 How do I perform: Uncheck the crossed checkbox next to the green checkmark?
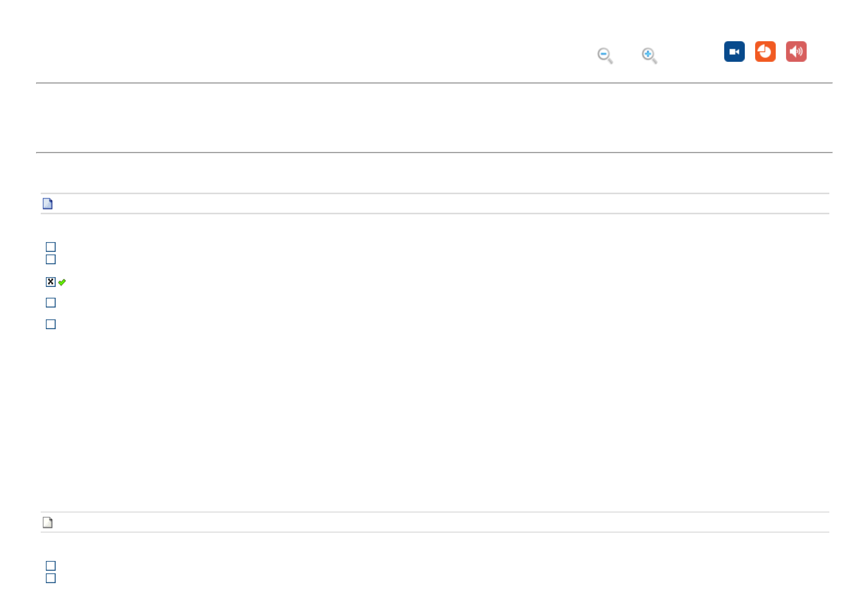51,282
